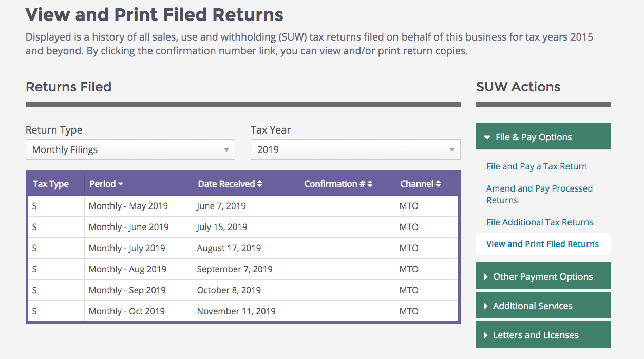Click the October 8, 2019 date cell
644x359 pixels.
[246, 290]
